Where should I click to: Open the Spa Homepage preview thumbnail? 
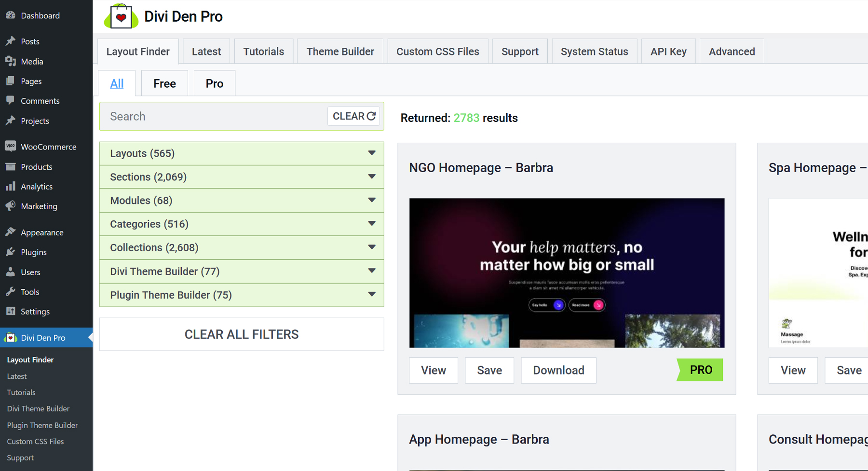point(818,273)
